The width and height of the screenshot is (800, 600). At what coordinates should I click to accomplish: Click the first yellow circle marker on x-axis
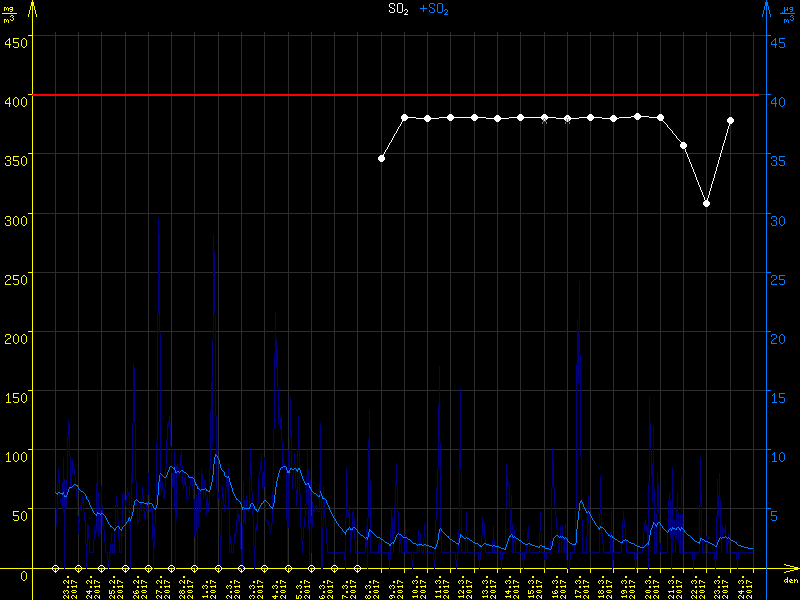point(56,568)
